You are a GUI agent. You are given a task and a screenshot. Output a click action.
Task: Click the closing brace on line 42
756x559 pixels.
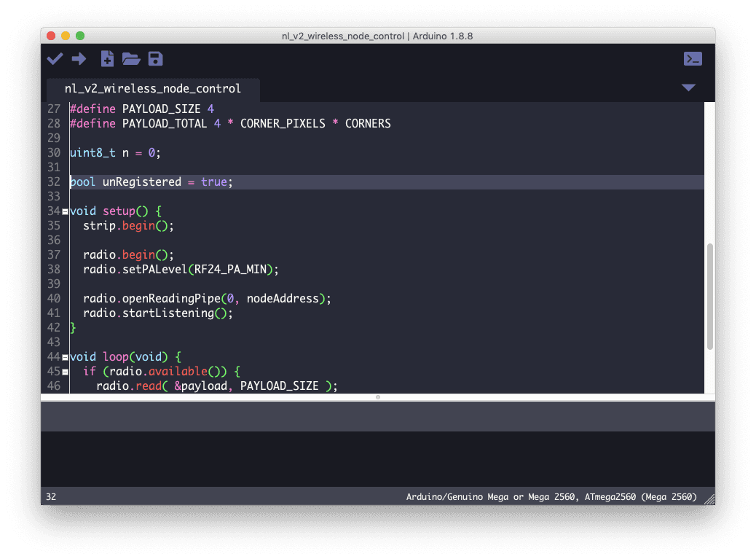(x=73, y=328)
